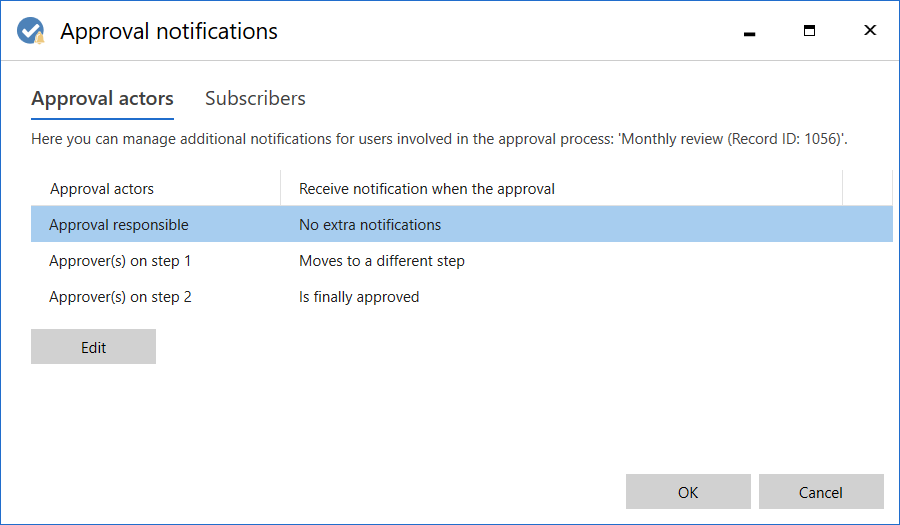Switch to the Subscribers tab
Screen dimensions: 900x525
pyautogui.click(x=255, y=98)
